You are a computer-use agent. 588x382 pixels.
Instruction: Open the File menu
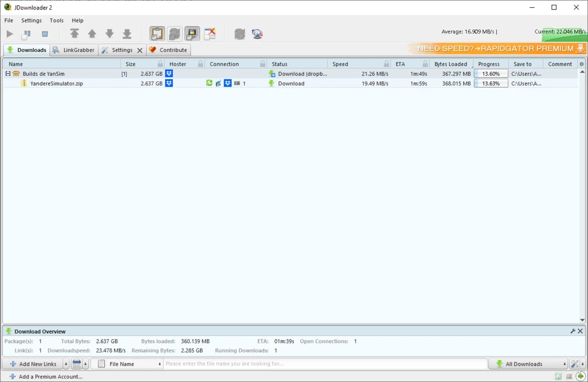9,21
